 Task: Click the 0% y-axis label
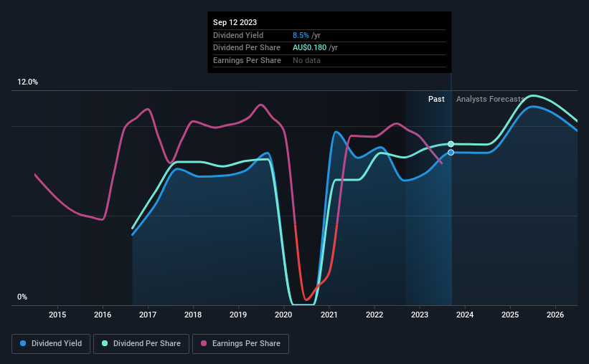(22, 297)
